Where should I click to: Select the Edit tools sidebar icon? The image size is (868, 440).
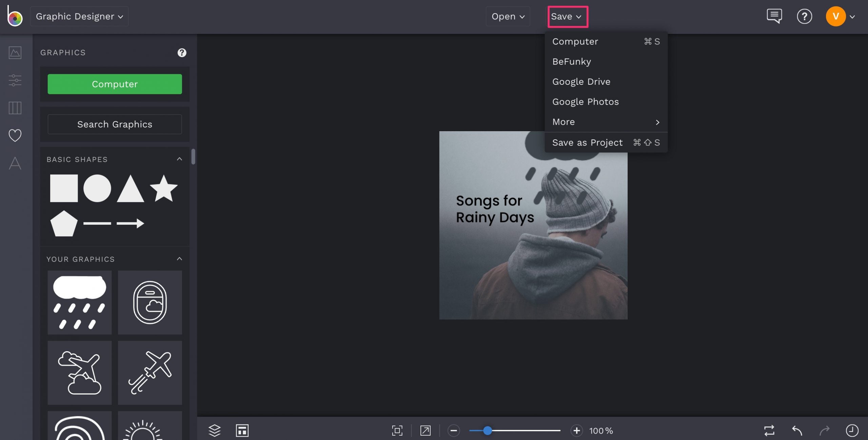tap(15, 80)
